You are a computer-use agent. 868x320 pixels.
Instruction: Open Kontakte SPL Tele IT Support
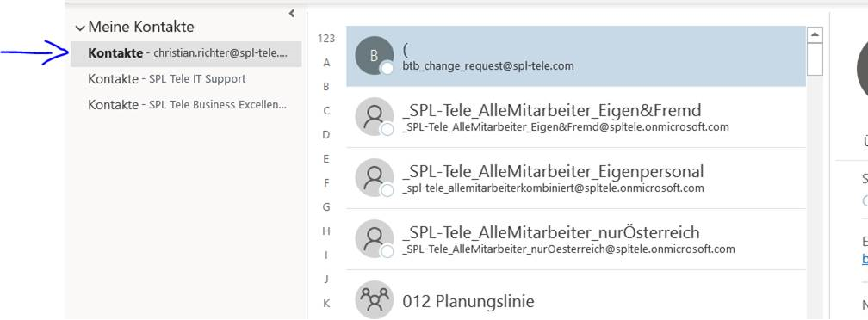186,79
